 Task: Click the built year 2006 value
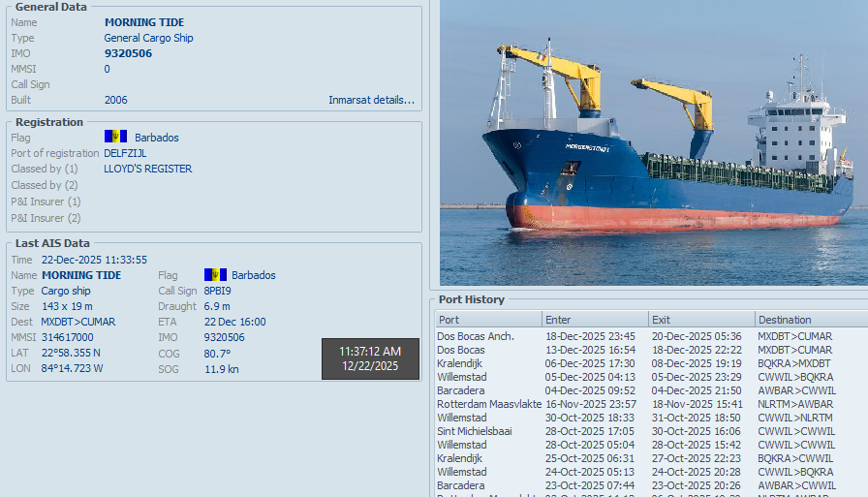coord(115,100)
